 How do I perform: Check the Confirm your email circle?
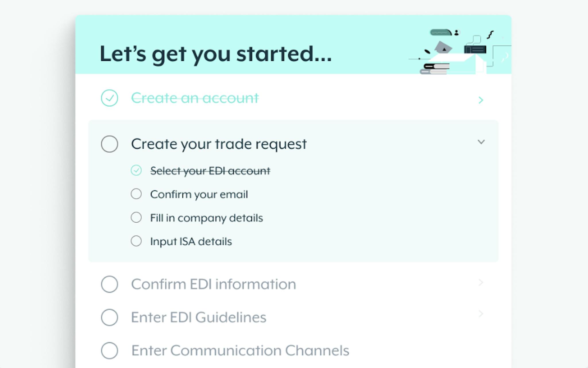point(136,194)
